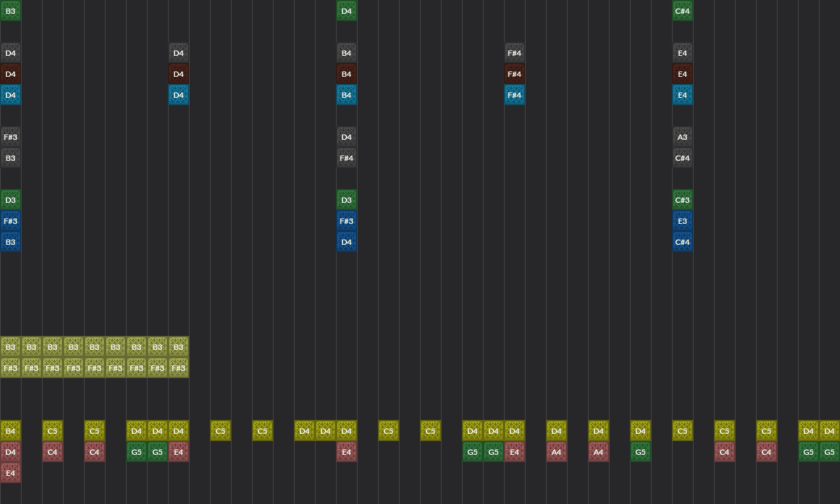Click the green C#3 note on the right
This screenshot has width=840, height=504.
coord(682,199)
